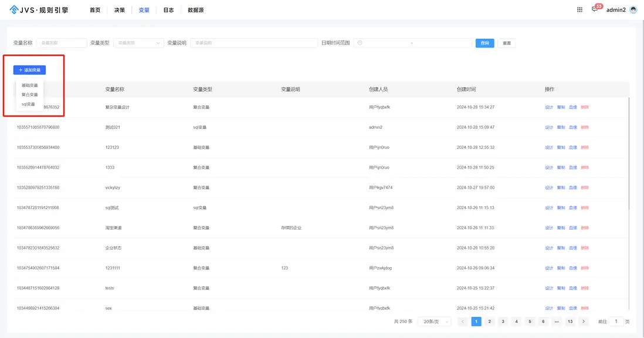Expand the 变量类型 filter dropdown
This screenshot has width=644, height=338.
point(139,43)
